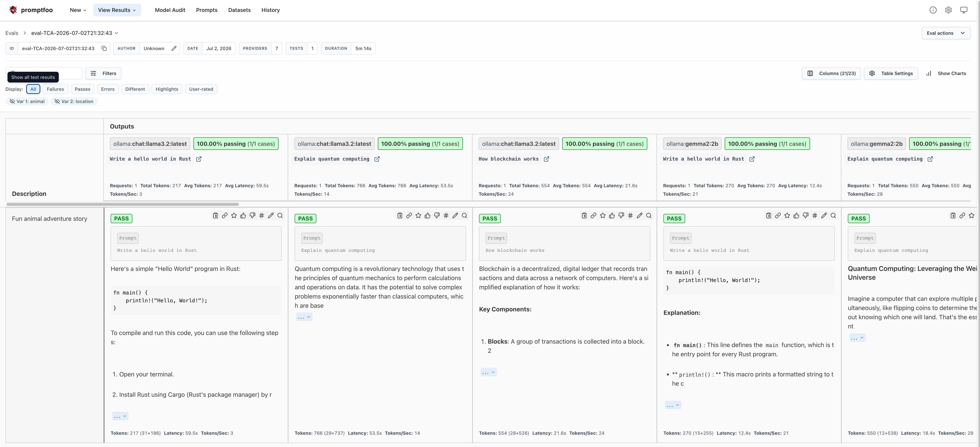This screenshot has width=980, height=447.
Task: Star the first Rust hello world output
Action: click(234, 215)
